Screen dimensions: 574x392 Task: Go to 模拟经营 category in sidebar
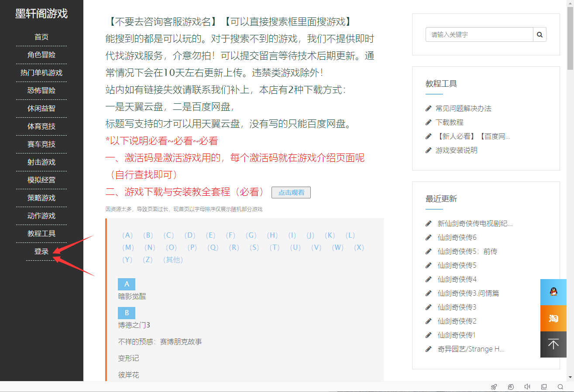point(41,180)
